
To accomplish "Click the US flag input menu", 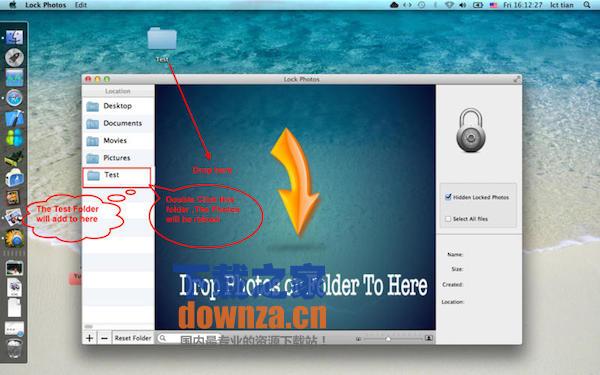I will click(494, 5).
